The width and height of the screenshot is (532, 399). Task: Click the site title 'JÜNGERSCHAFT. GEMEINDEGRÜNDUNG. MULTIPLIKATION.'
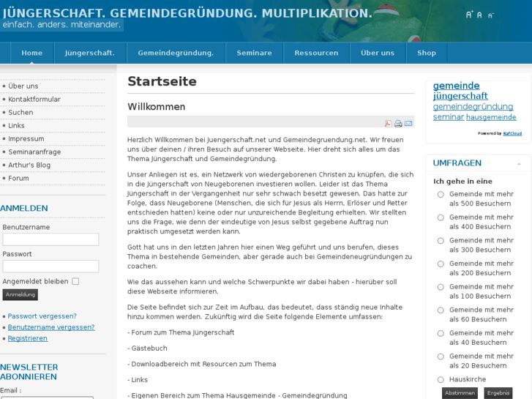click(x=187, y=13)
